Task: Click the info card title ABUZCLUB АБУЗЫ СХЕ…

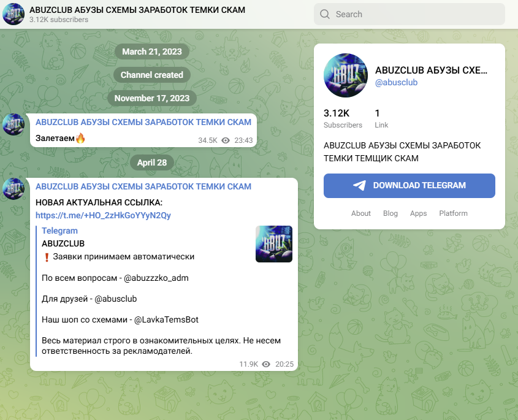Action: tap(431, 71)
